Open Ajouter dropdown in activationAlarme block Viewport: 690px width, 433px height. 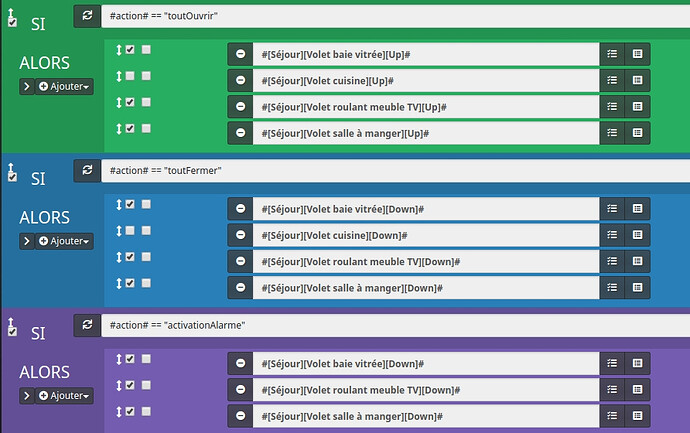pos(64,396)
